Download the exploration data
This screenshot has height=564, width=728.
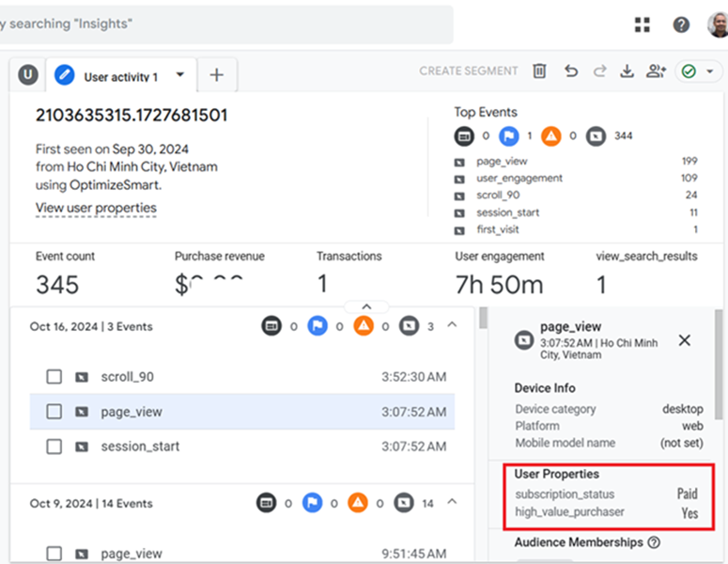[627, 71]
